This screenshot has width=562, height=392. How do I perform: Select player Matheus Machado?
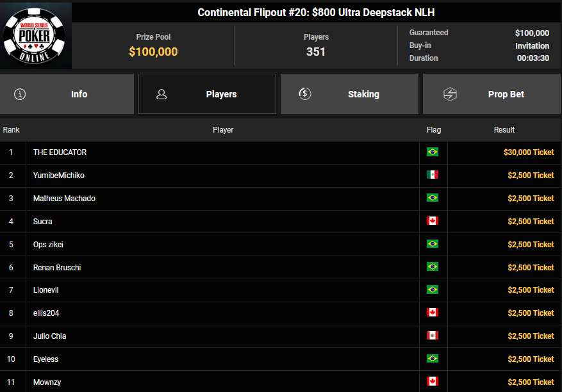(x=64, y=199)
